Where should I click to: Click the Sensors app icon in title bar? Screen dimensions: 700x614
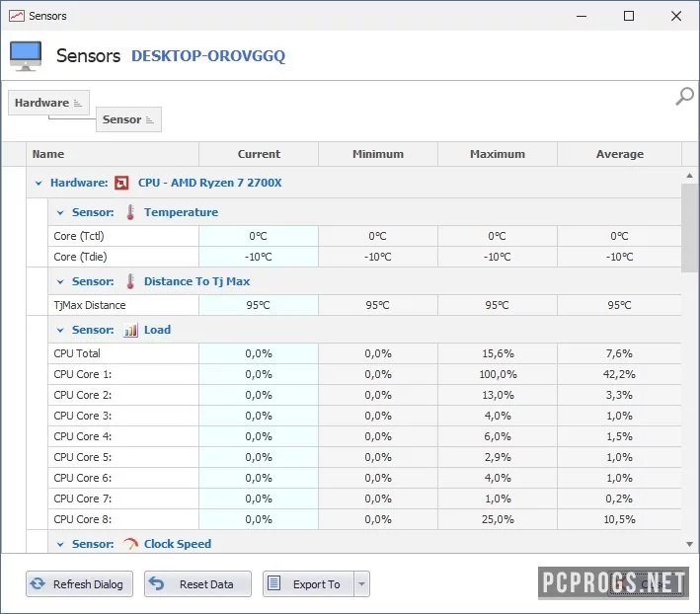(x=17, y=16)
